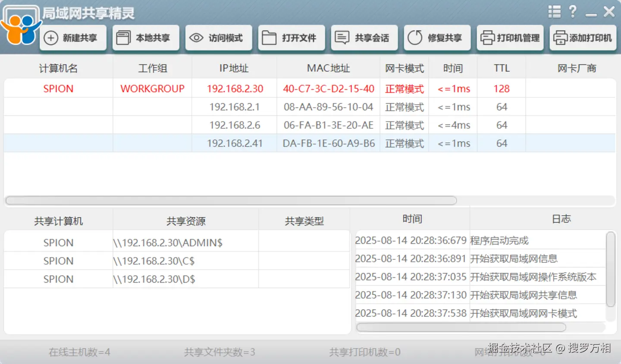Click the log entry 开始获取局域网网卡模式
Screen dimensions: 621x364
point(523,313)
